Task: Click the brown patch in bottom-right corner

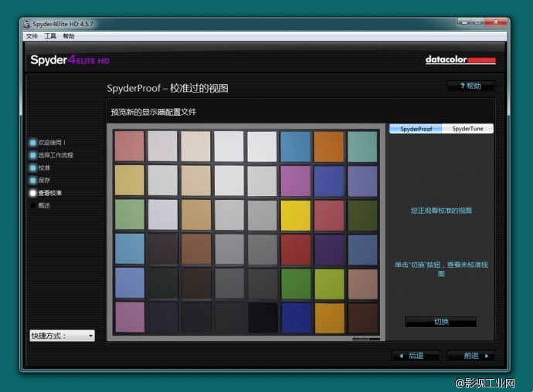Action: [363, 318]
